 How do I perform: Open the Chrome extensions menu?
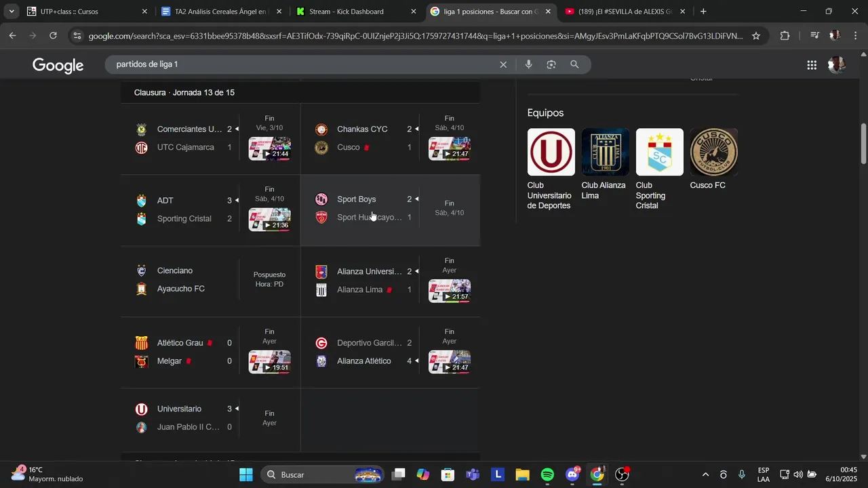point(785,36)
